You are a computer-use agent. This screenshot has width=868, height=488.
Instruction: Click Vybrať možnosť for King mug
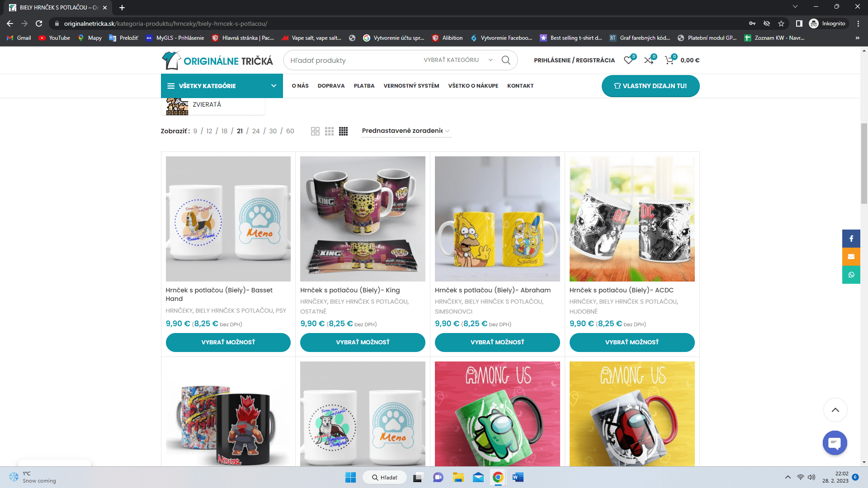(x=363, y=343)
